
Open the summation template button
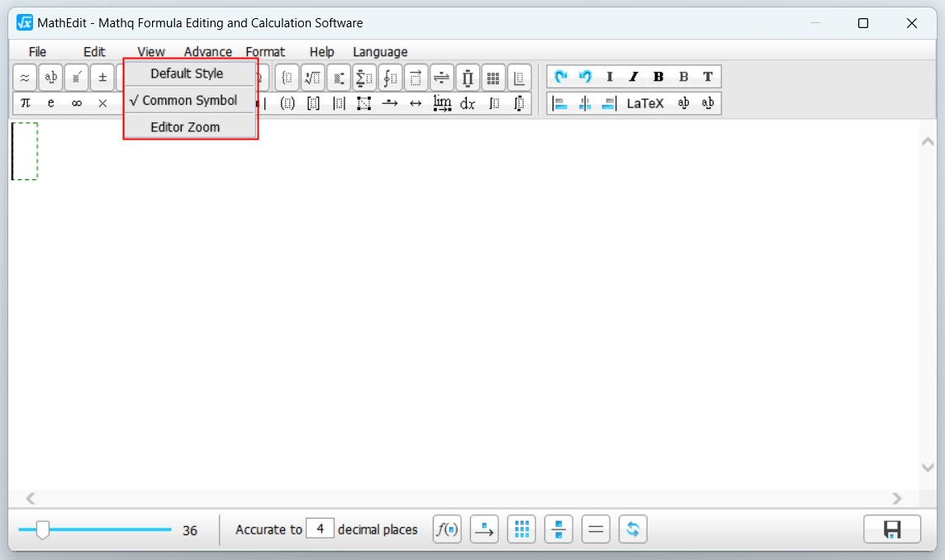[x=364, y=77]
